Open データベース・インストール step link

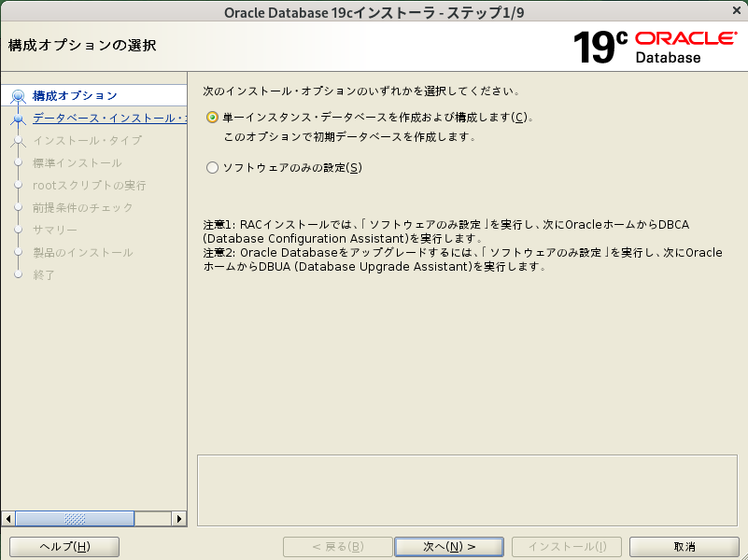click(x=109, y=119)
